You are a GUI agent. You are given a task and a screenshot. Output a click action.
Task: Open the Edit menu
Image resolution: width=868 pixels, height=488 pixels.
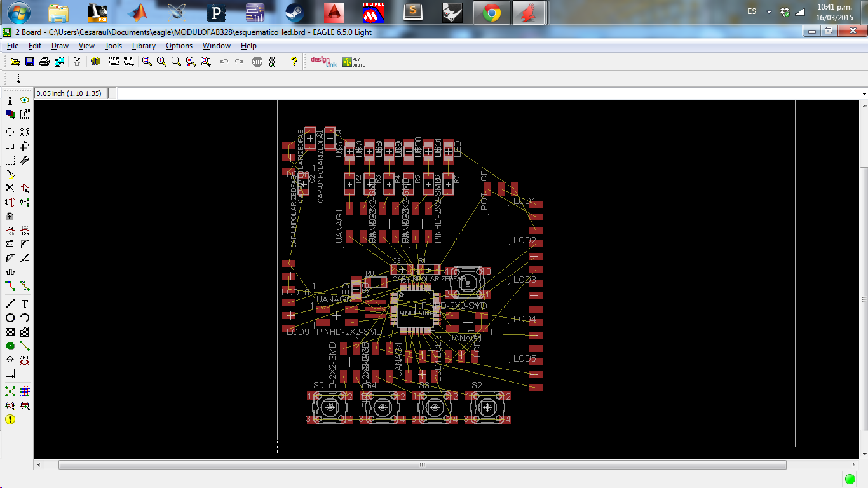[x=35, y=46]
